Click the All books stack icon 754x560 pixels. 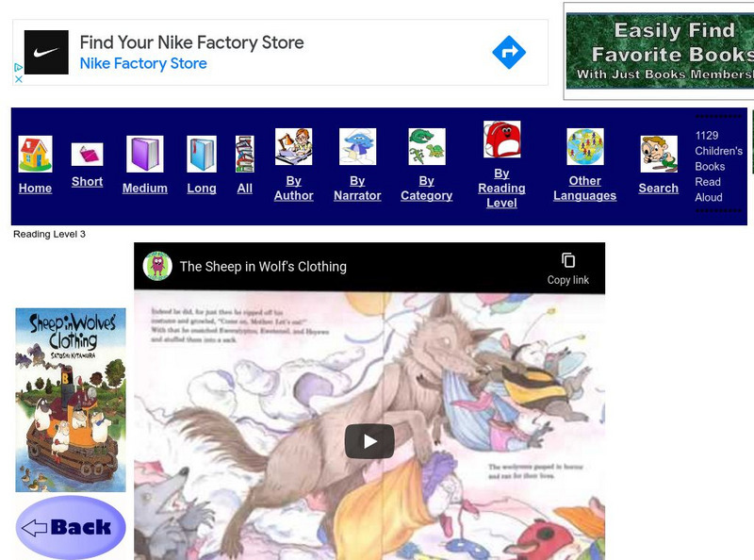243,151
